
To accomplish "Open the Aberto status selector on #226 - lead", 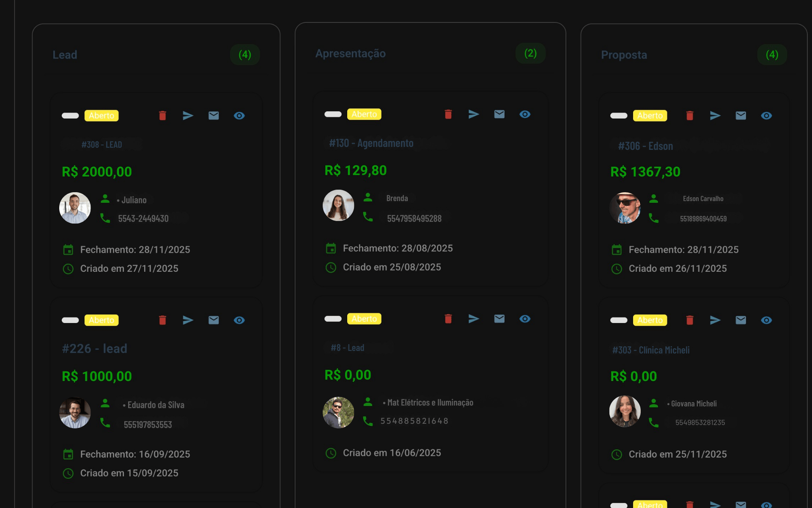I will click(x=101, y=320).
